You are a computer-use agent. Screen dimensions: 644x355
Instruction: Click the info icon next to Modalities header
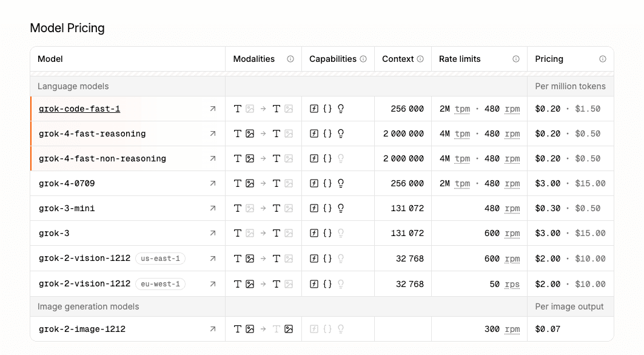[x=290, y=59]
